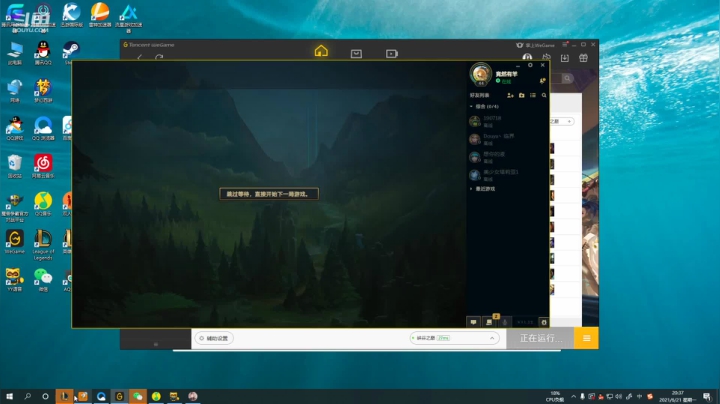
Task: Open the WeGame gift box icon
Action: click(583, 58)
